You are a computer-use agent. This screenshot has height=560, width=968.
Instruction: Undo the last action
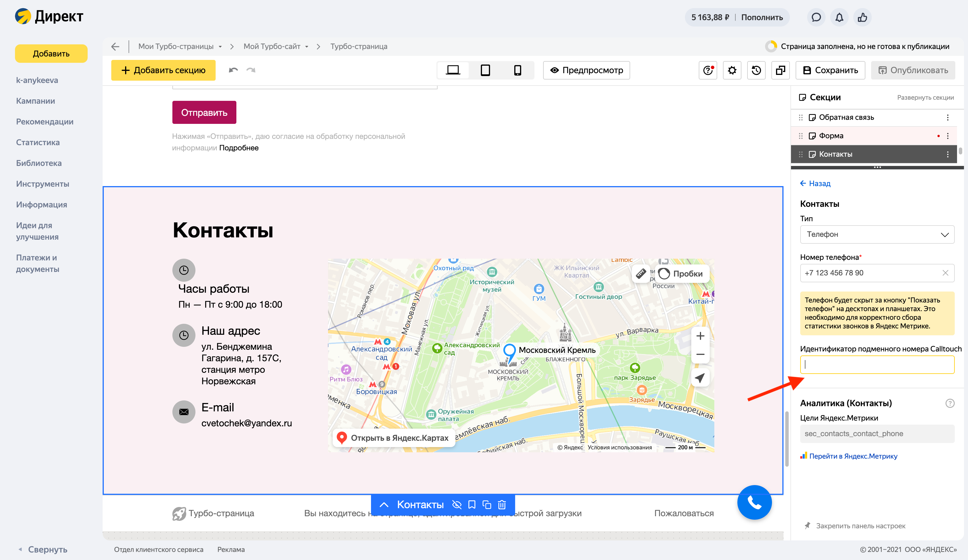pos(233,70)
